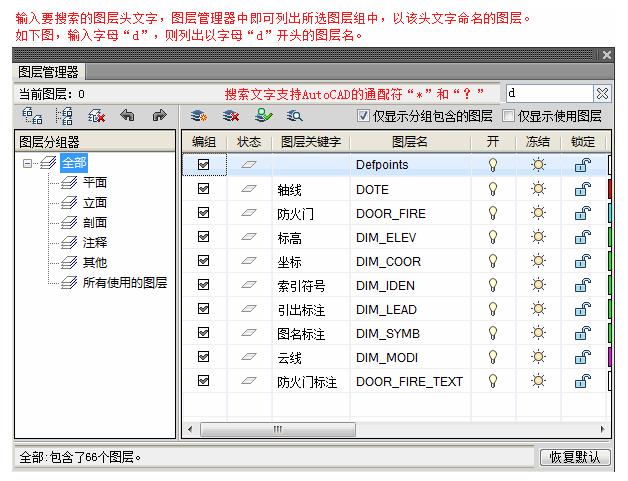Toggle 仅显示分组包含的图层 checkbox
This screenshot has width=628, height=481.
tap(363, 116)
